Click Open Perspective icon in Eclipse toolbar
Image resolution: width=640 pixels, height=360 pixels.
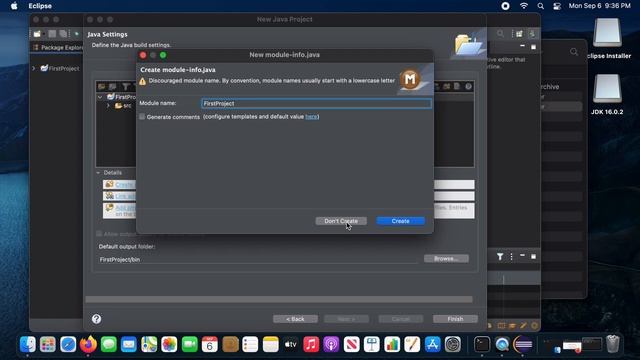point(519,34)
